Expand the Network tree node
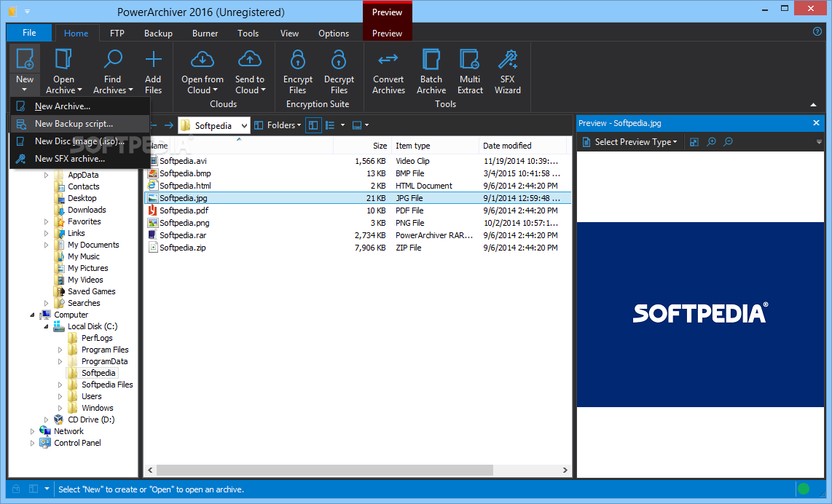 point(32,431)
